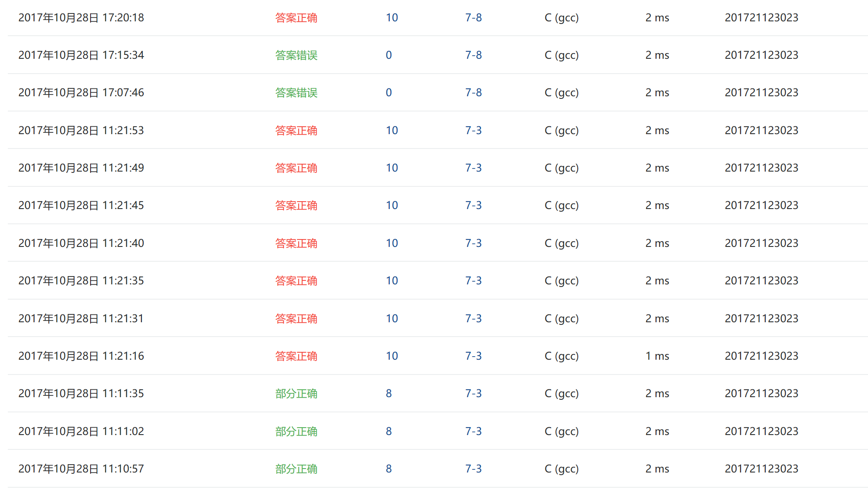Open problem 7-3 link at 11:10:57
The image size is (868, 496).
coord(473,469)
